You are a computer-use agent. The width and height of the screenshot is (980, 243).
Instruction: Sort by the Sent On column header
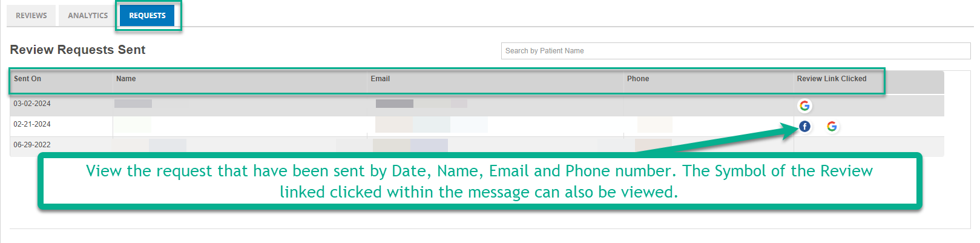point(27,79)
